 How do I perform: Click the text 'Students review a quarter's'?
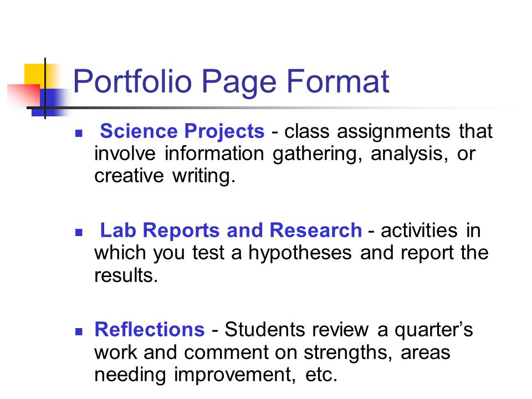pos(349,329)
